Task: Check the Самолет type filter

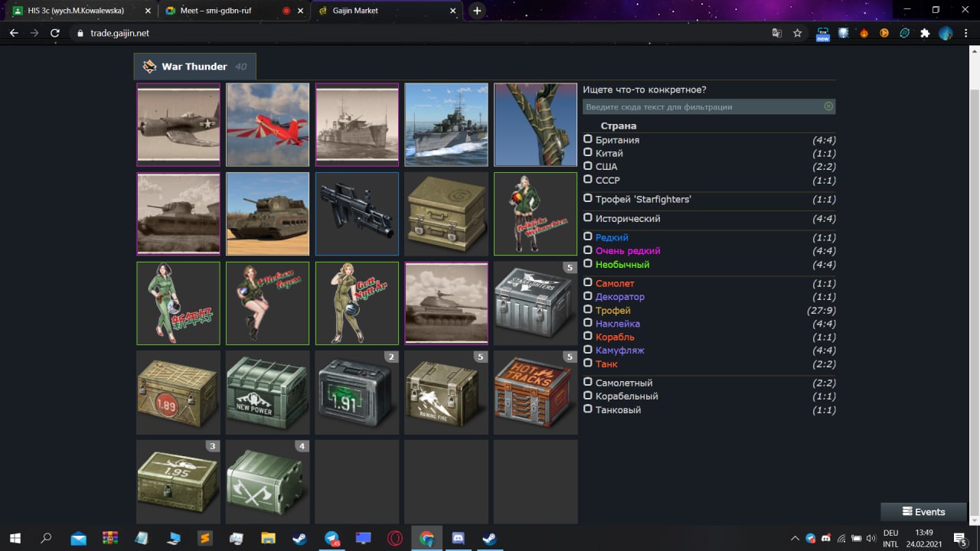Action: point(588,283)
